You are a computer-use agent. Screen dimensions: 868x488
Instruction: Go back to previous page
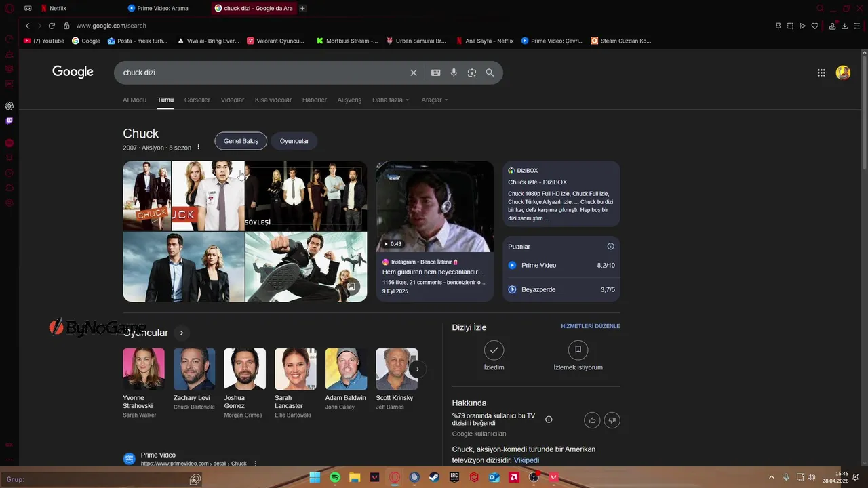(27, 26)
